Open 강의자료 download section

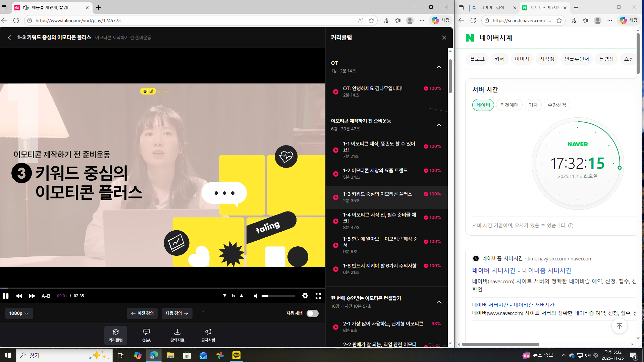[177, 335]
